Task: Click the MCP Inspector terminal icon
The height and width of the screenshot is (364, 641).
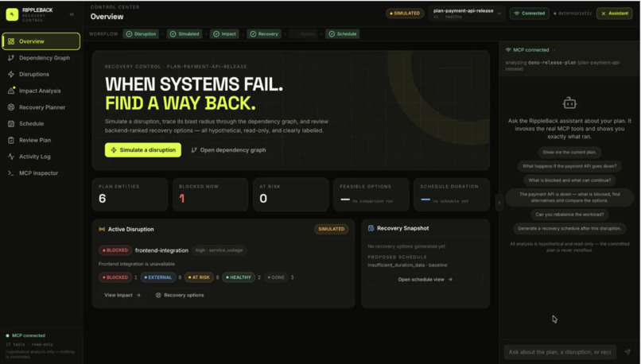Action: [x=11, y=173]
